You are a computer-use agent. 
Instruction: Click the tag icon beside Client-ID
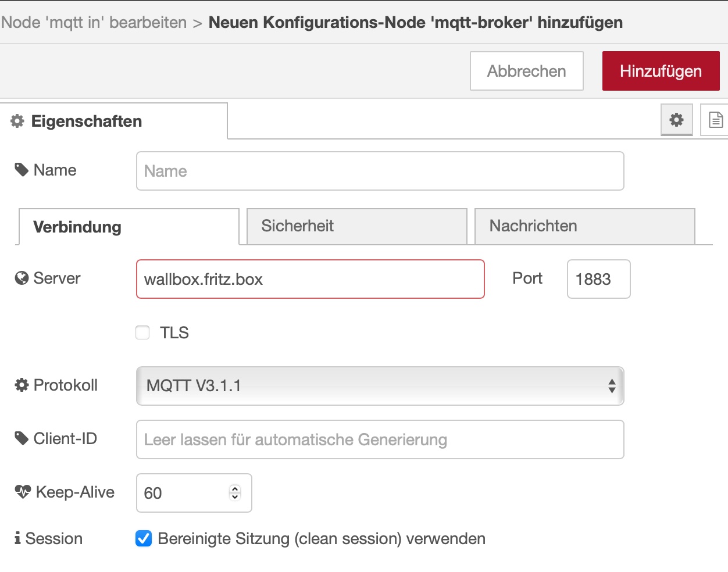point(22,438)
